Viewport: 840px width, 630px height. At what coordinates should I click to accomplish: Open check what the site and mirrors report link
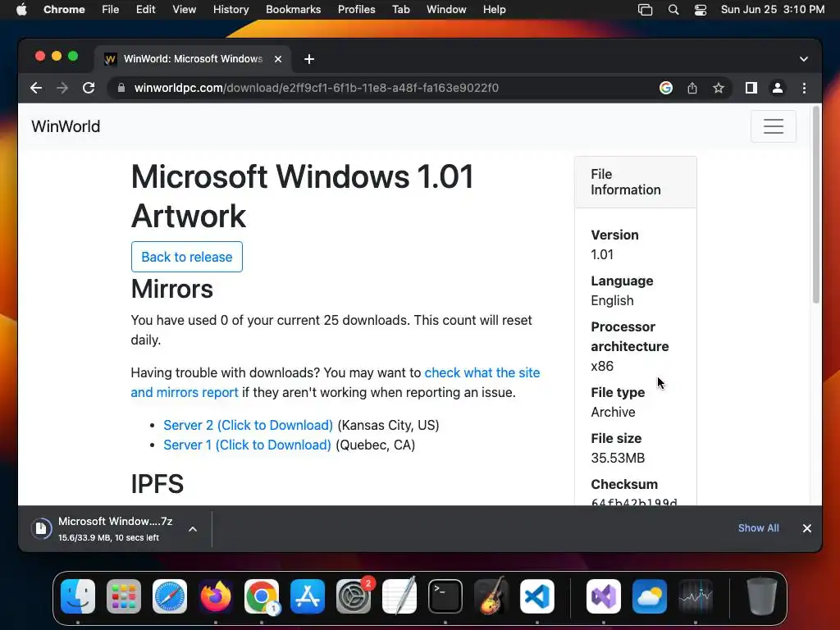tap(336, 382)
